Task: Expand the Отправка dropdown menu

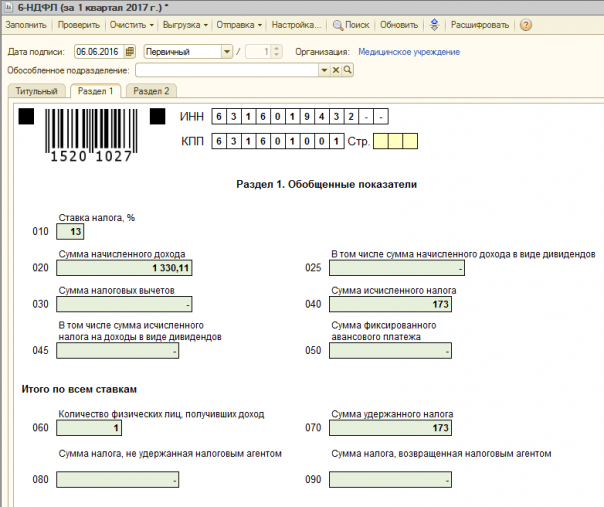Action: click(239, 24)
